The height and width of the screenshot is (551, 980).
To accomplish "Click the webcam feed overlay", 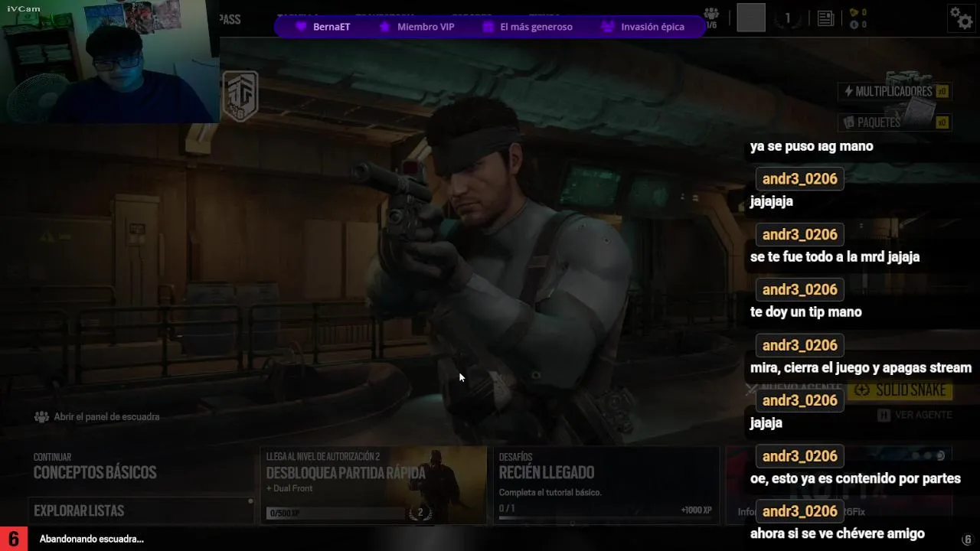I will point(109,61).
